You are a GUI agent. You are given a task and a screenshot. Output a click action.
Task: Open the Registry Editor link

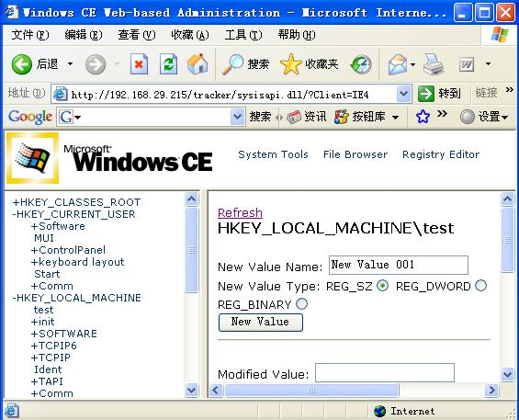441,154
